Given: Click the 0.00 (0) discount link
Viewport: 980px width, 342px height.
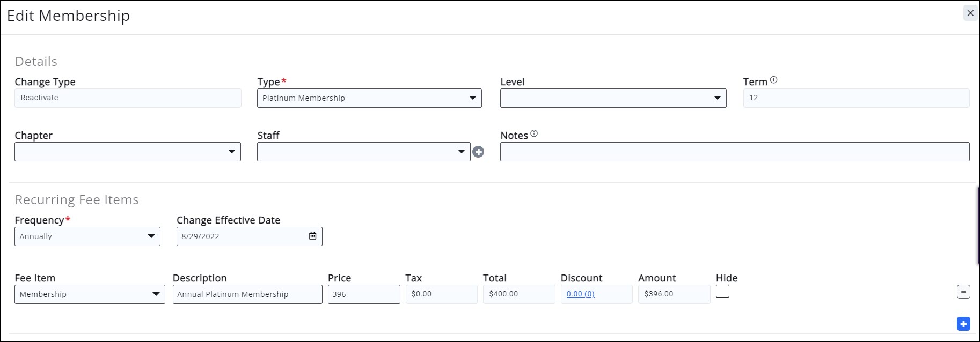Looking at the screenshot, I should pos(580,294).
